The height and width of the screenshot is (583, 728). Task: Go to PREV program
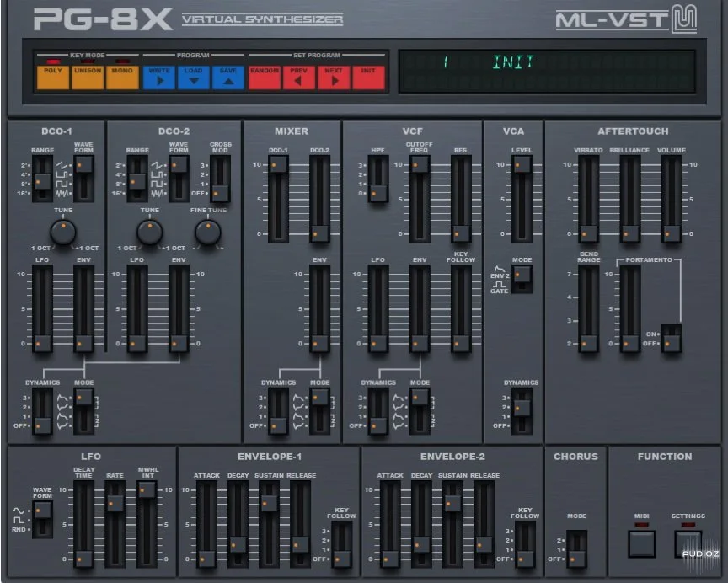point(299,78)
